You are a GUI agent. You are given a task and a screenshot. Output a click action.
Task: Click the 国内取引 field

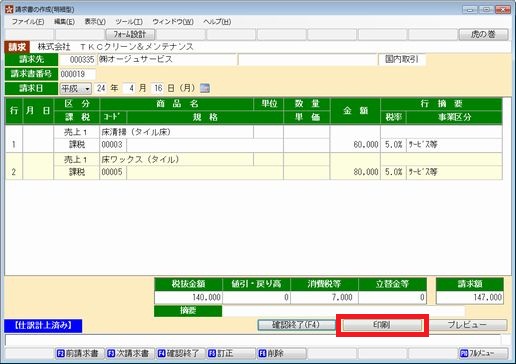pos(402,60)
